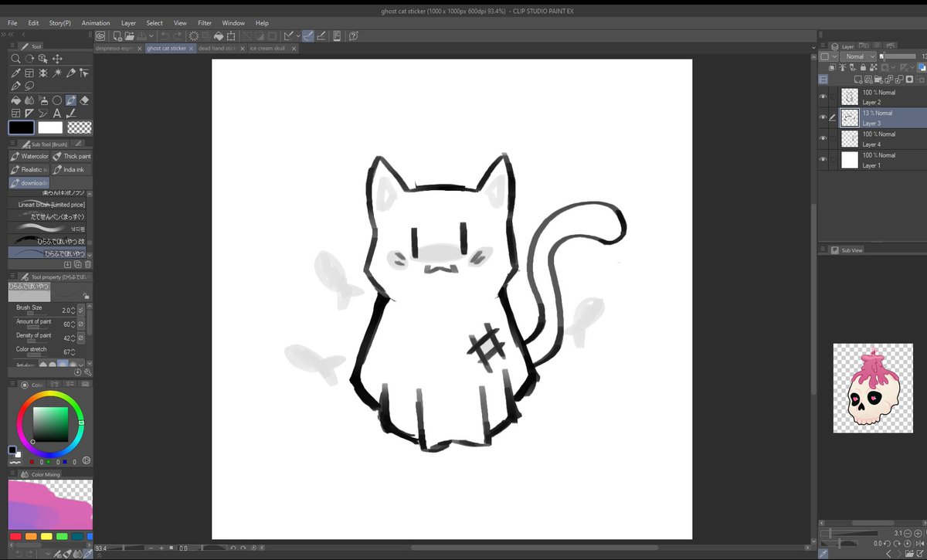The image size is (927, 560).
Task: Select the Auto select magic wand tool
Action: click(57, 73)
